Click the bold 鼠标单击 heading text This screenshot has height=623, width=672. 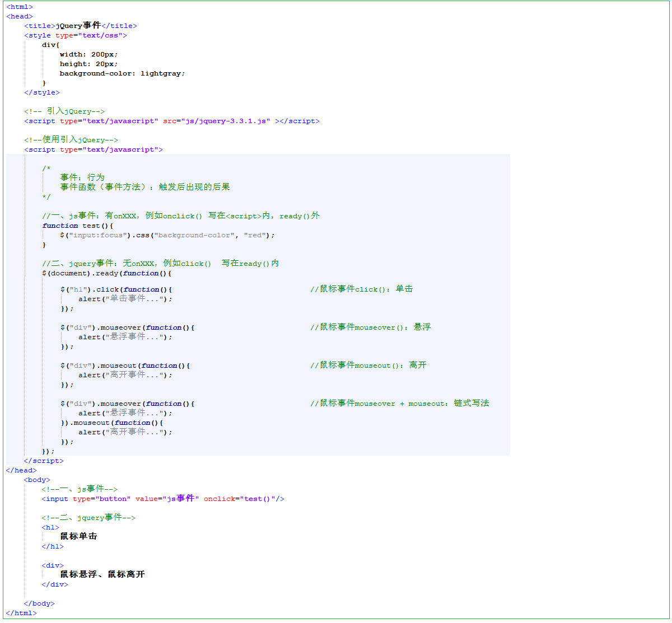click(78, 536)
